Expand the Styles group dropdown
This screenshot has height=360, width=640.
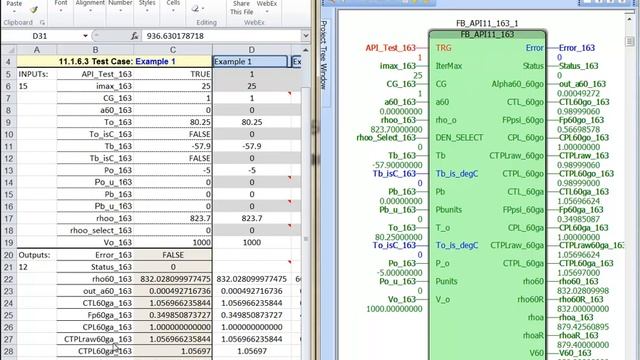point(147,10)
